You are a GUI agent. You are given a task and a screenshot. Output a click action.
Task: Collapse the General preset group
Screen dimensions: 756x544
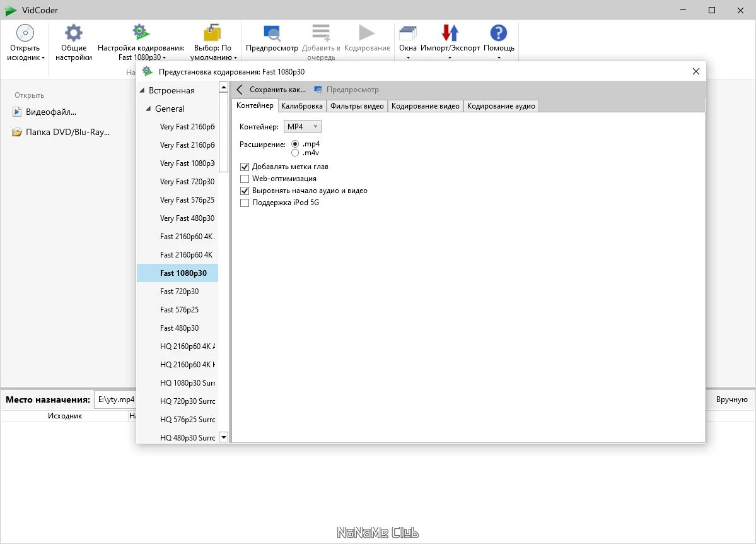(x=149, y=109)
